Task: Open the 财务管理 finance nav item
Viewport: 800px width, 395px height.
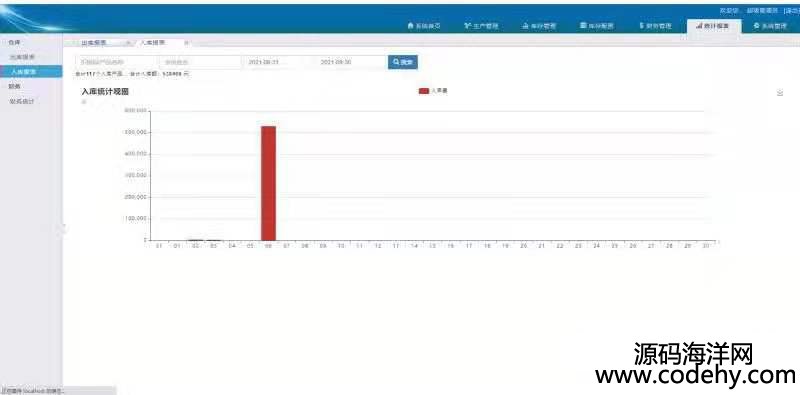Action: click(x=655, y=26)
